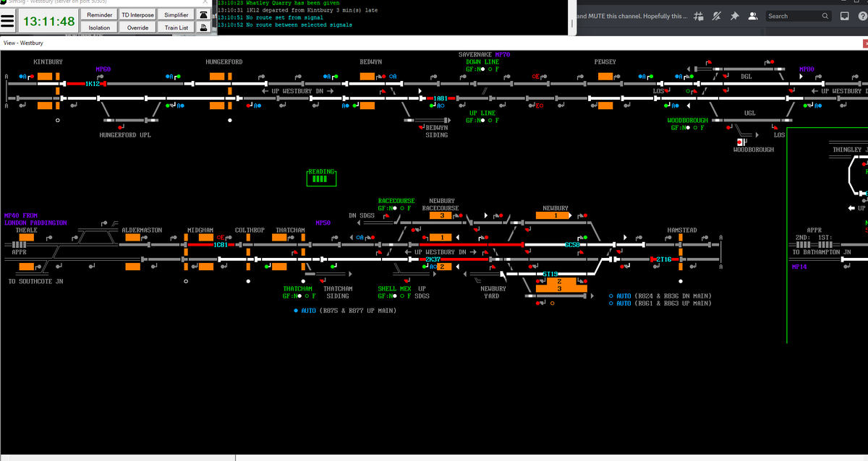Set Savernake Down Line ground frame to F

(489, 69)
